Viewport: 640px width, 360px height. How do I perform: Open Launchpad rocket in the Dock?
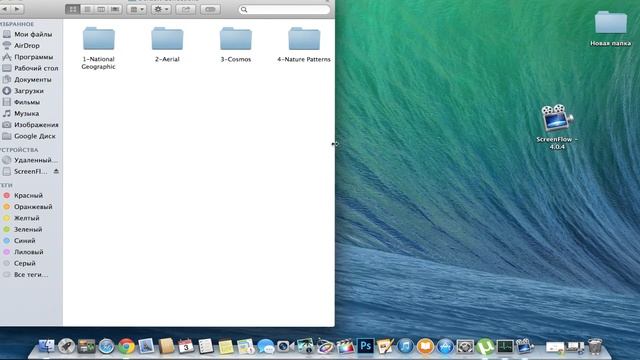point(66,347)
